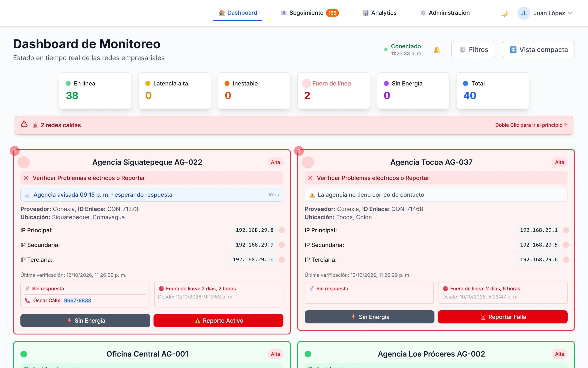Screen dimensions: 588x368
Task: Select the Total networks card
Action: tap(492, 91)
